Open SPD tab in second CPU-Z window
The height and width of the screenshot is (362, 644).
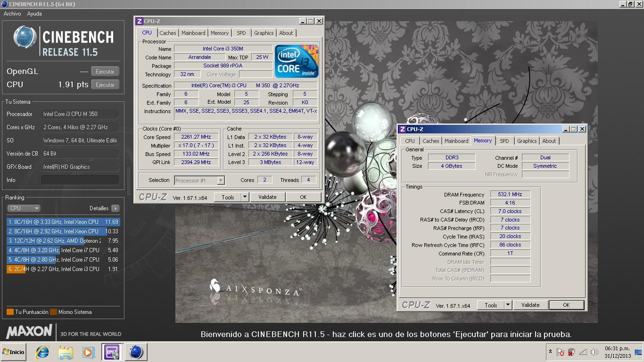coord(504,141)
